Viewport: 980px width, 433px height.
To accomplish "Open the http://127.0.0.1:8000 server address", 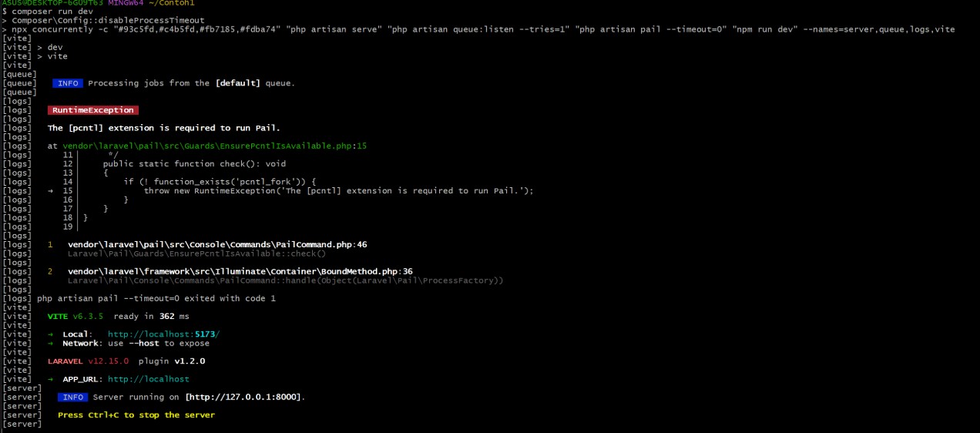I will tap(244, 397).
